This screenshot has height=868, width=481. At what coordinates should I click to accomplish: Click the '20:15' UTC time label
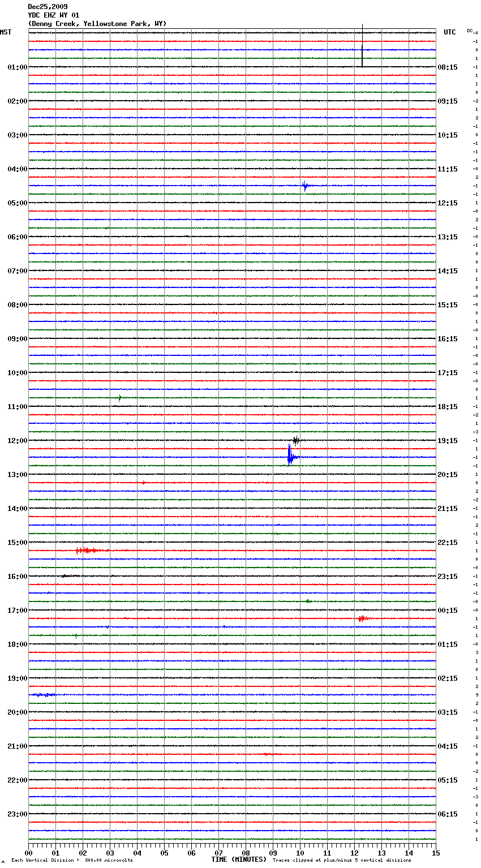448,475
